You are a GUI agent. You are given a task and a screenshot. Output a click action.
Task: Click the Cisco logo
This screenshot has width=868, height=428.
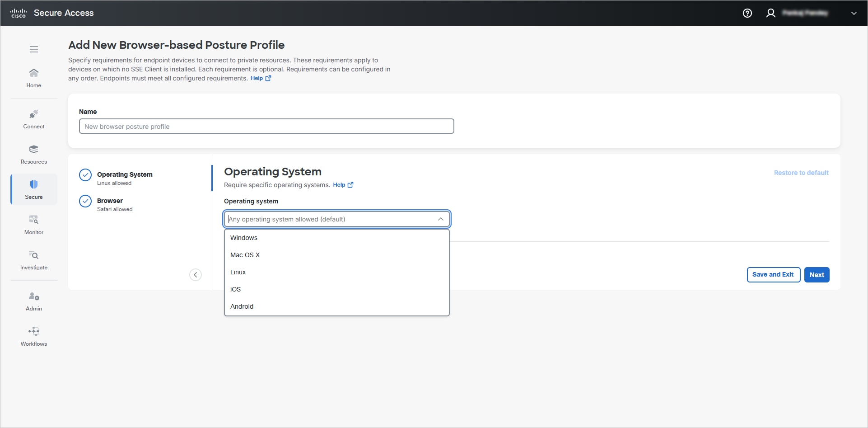[x=19, y=13]
